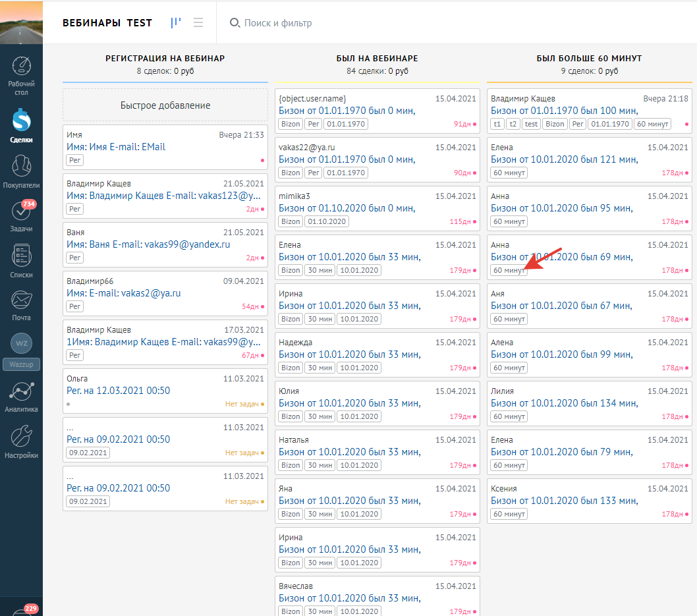The height and width of the screenshot is (616, 697).
Task: Switch to pipeline kanban view
Action: click(176, 22)
